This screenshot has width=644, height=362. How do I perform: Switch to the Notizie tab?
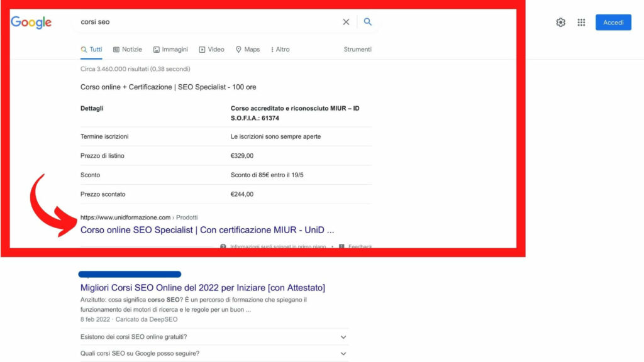click(x=127, y=50)
